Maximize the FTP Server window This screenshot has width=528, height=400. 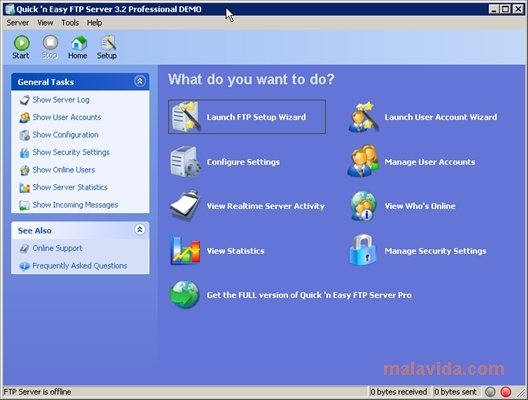[506, 9]
